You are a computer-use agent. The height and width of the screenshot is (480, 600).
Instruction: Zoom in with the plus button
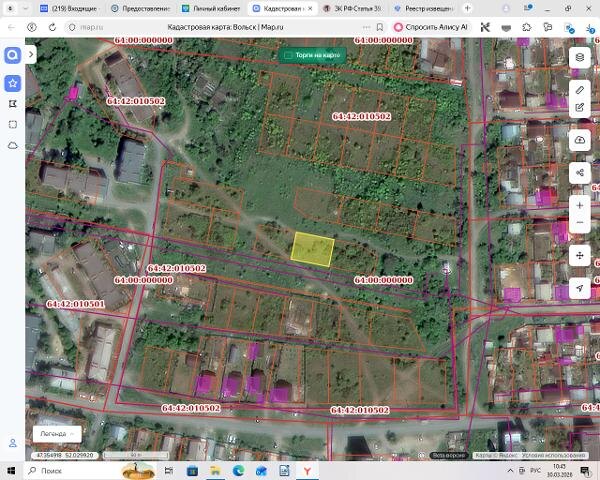(580, 206)
